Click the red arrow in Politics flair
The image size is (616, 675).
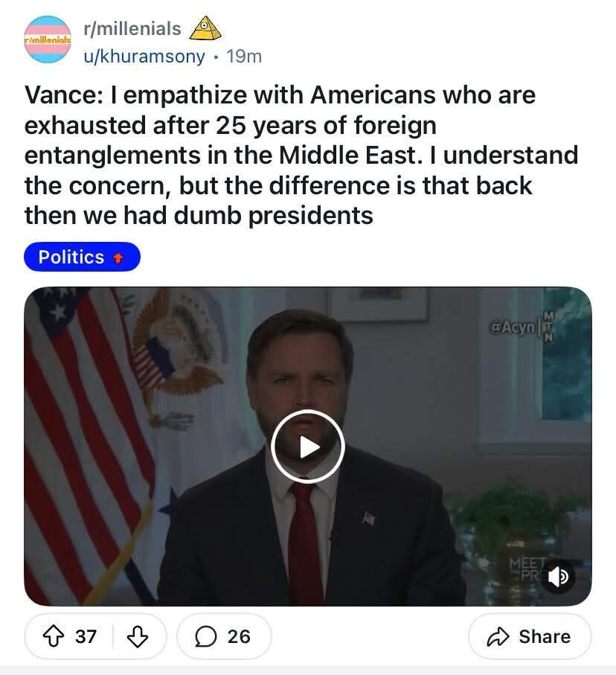pyautogui.click(x=118, y=257)
